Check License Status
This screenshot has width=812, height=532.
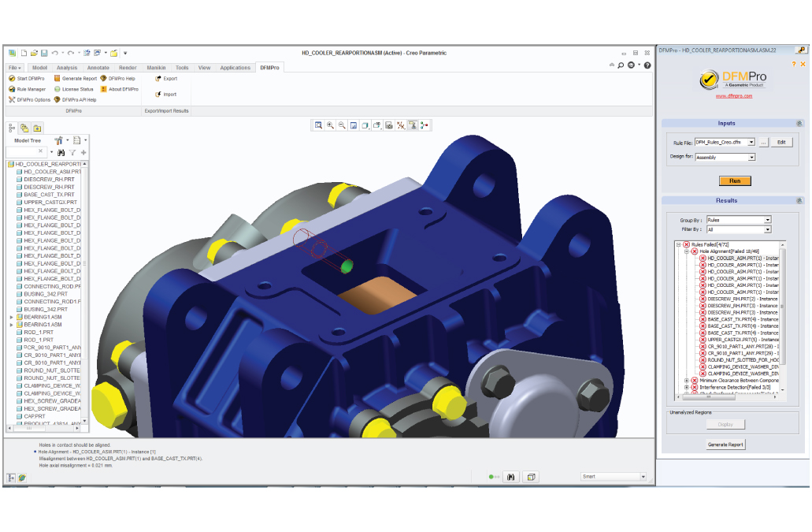pos(73,89)
